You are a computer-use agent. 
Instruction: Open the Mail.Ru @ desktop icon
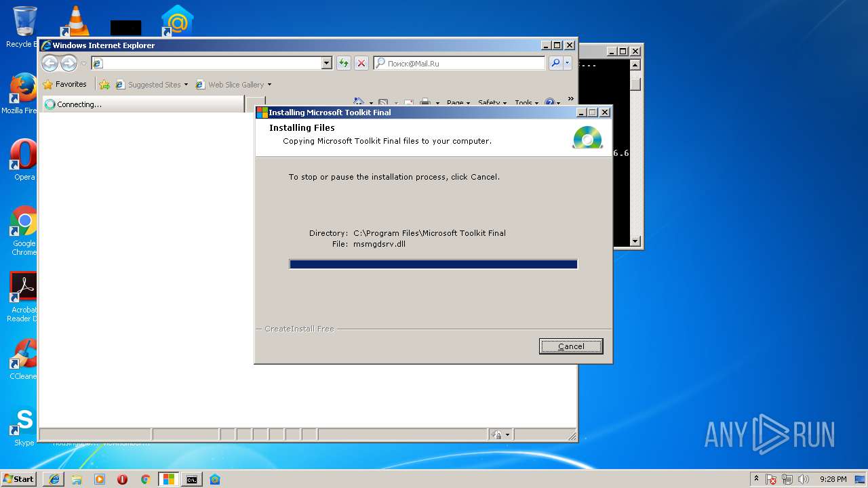(x=177, y=22)
